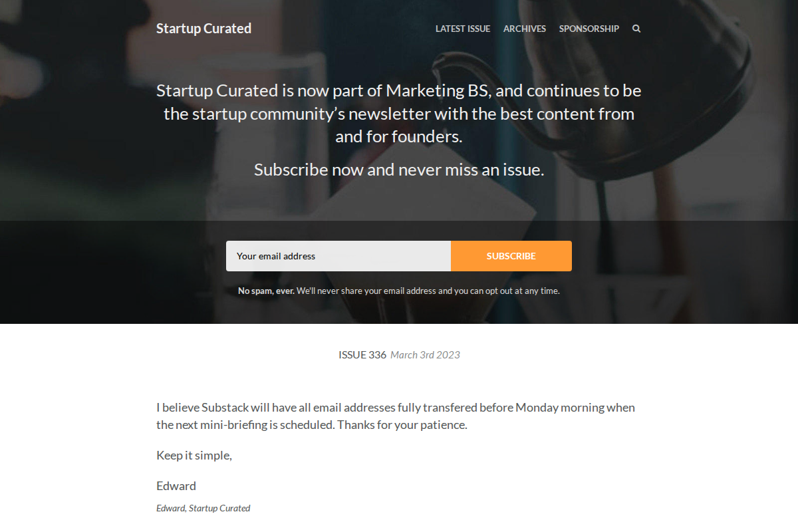The image size is (798, 532).
Task: Open the LATEST ISSUE navigation item
Action: pyautogui.click(x=463, y=29)
